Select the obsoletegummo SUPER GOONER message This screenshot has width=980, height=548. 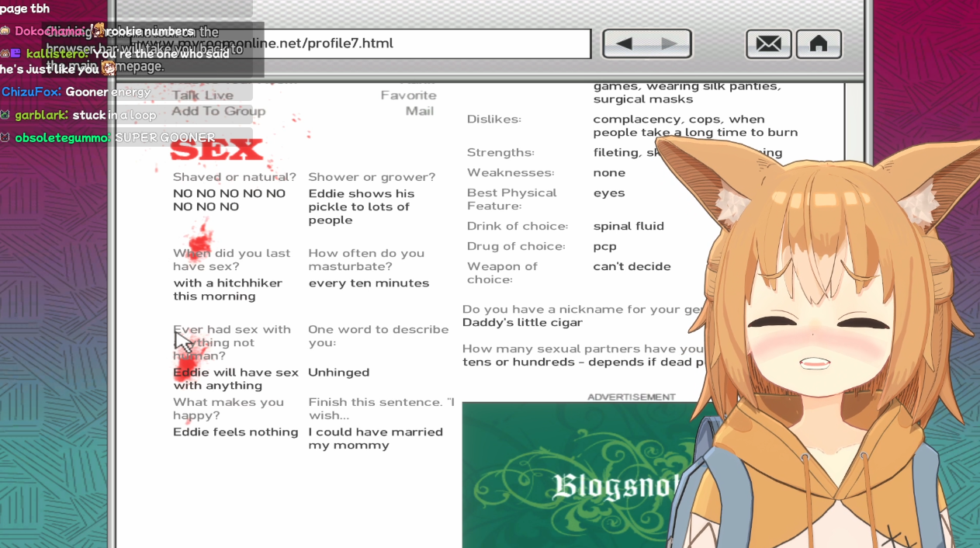point(108,137)
